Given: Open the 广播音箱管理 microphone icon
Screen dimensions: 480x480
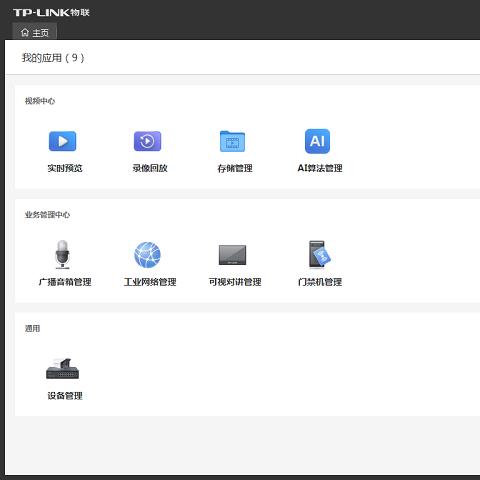Looking at the screenshot, I should 63,255.
